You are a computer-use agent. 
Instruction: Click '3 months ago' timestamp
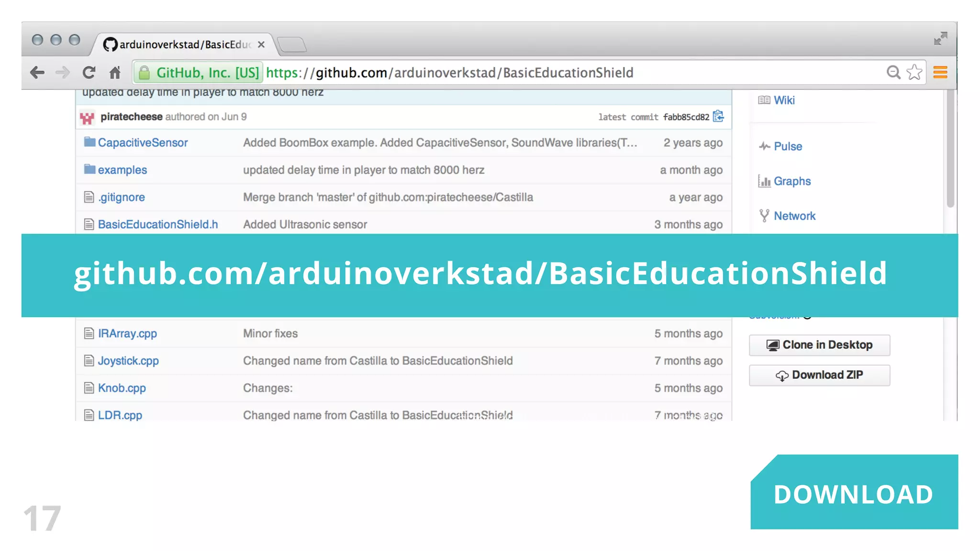click(689, 224)
